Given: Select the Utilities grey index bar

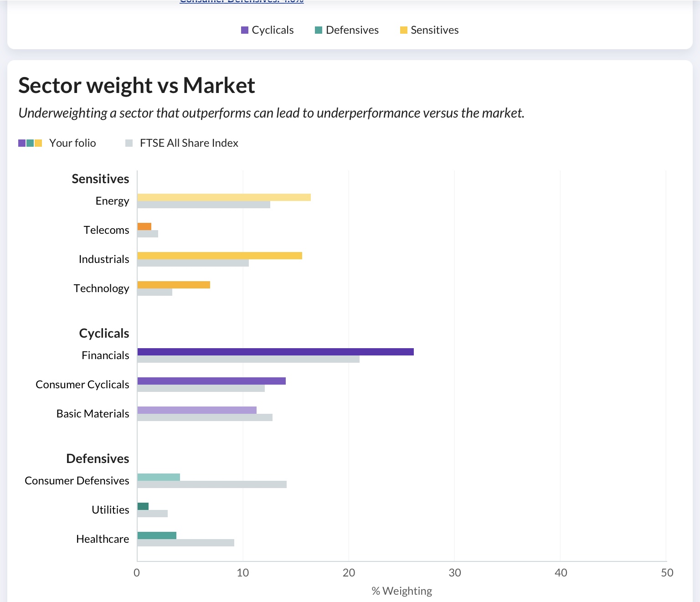Looking at the screenshot, I should [x=152, y=514].
